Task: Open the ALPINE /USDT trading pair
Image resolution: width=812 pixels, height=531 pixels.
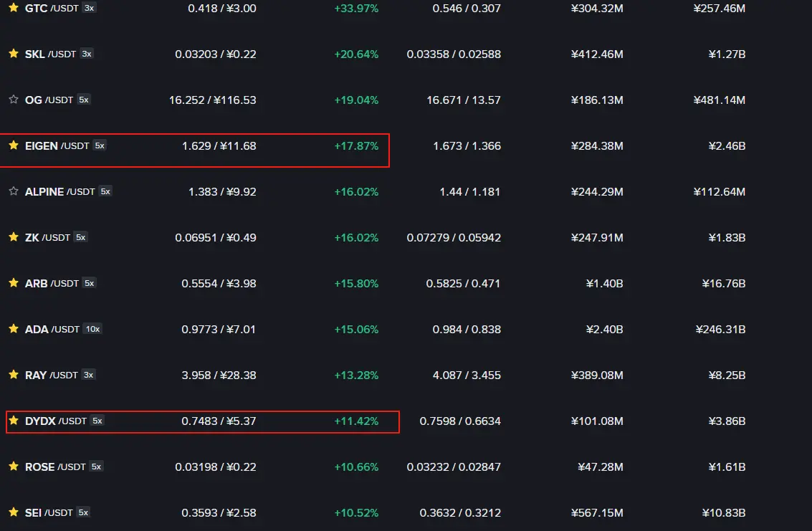Action: [60, 191]
